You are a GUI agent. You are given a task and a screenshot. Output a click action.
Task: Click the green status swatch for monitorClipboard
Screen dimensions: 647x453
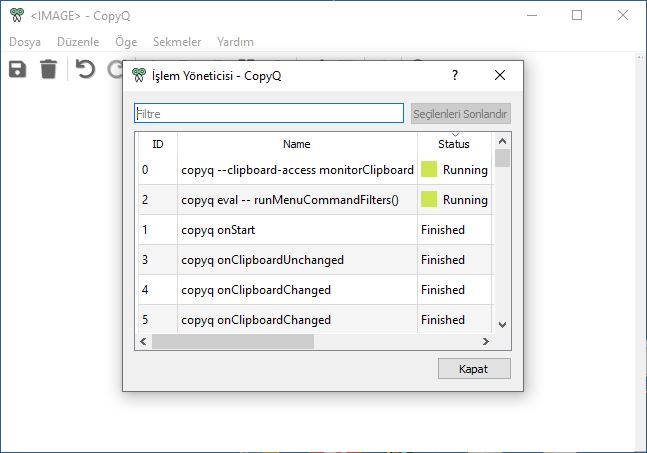[x=429, y=170]
